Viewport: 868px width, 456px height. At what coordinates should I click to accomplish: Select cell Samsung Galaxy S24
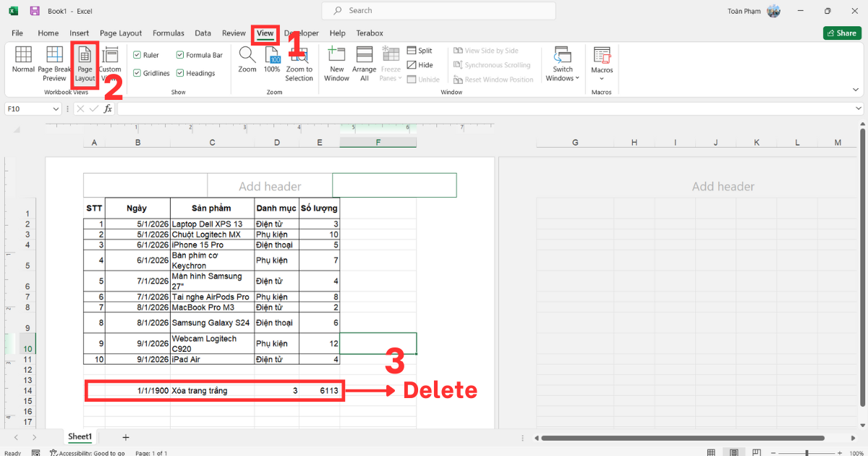(x=213, y=323)
